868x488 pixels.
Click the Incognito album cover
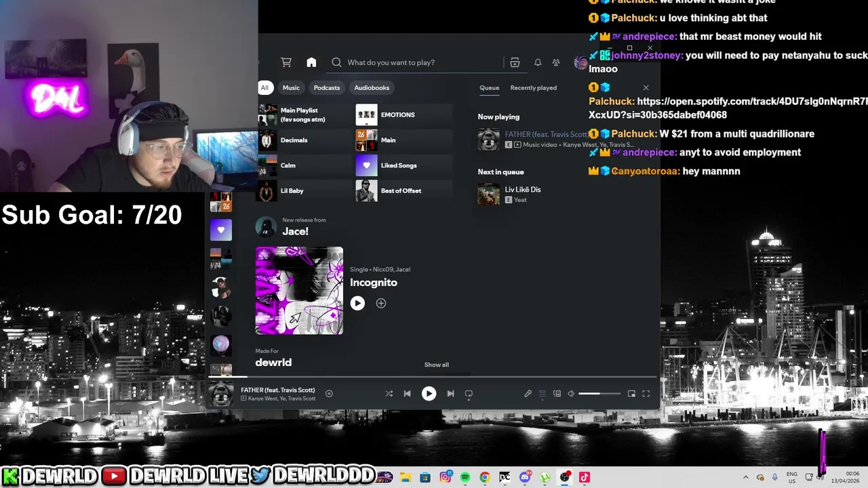[299, 291]
